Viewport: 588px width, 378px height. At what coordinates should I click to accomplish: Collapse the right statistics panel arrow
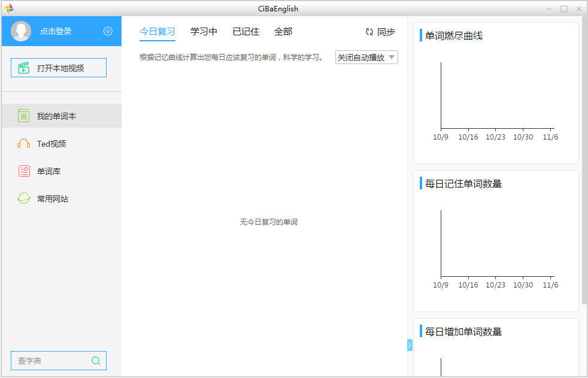pyautogui.click(x=410, y=345)
